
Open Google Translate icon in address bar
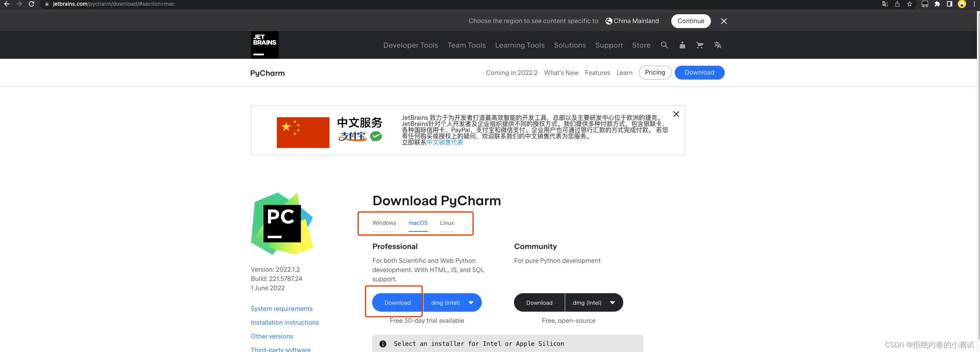pyautogui.click(x=885, y=4)
